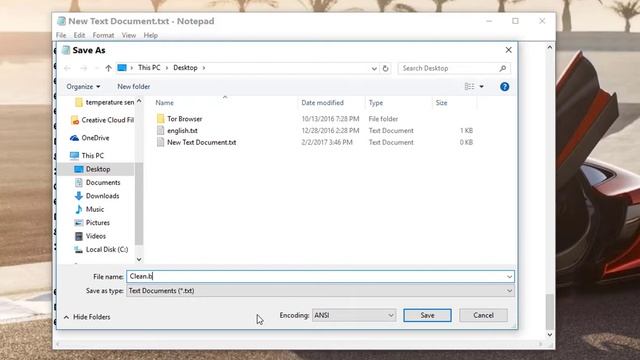Open the Encoding dropdown showing ANSI
Screen dimensions: 640x360
pos(354,315)
